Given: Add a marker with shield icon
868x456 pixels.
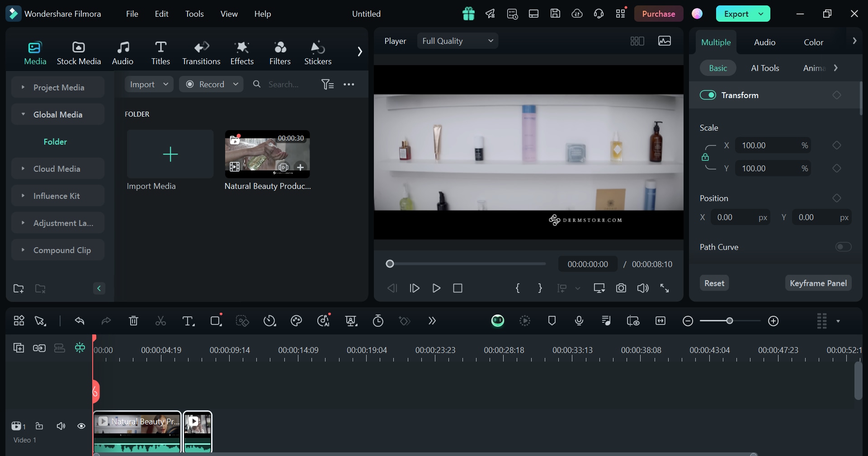Looking at the screenshot, I should [x=552, y=321].
